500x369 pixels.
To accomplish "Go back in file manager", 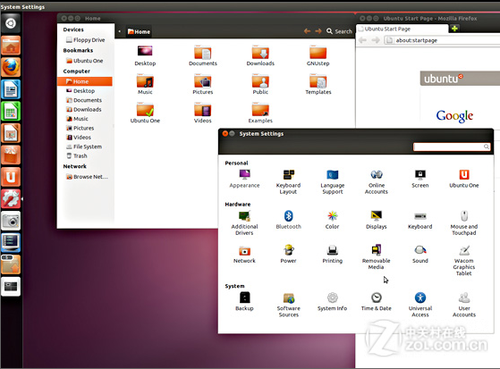I will coord(307,31).
